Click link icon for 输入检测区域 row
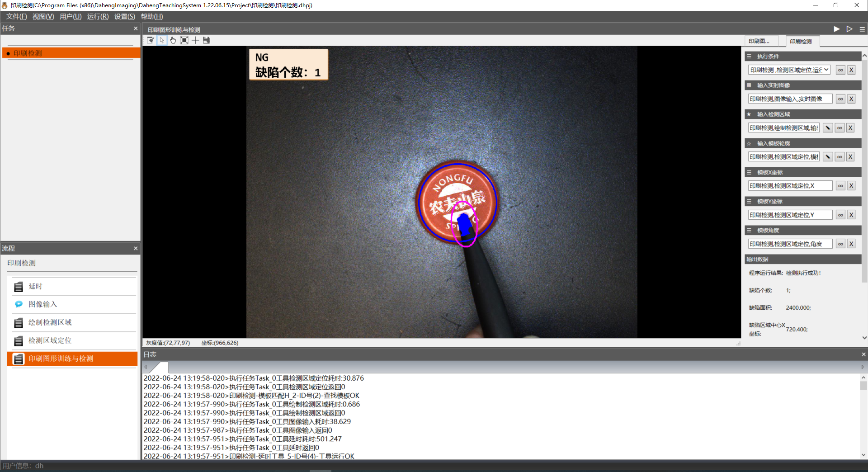868x472 pixels. pos(840,128)
